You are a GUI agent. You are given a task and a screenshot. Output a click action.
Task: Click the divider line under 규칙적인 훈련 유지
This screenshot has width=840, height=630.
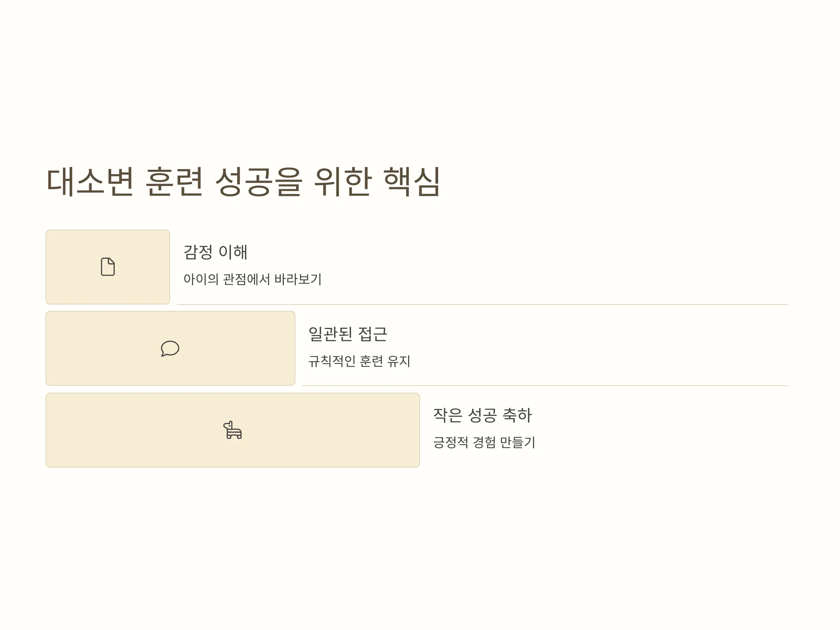point(545,385)
